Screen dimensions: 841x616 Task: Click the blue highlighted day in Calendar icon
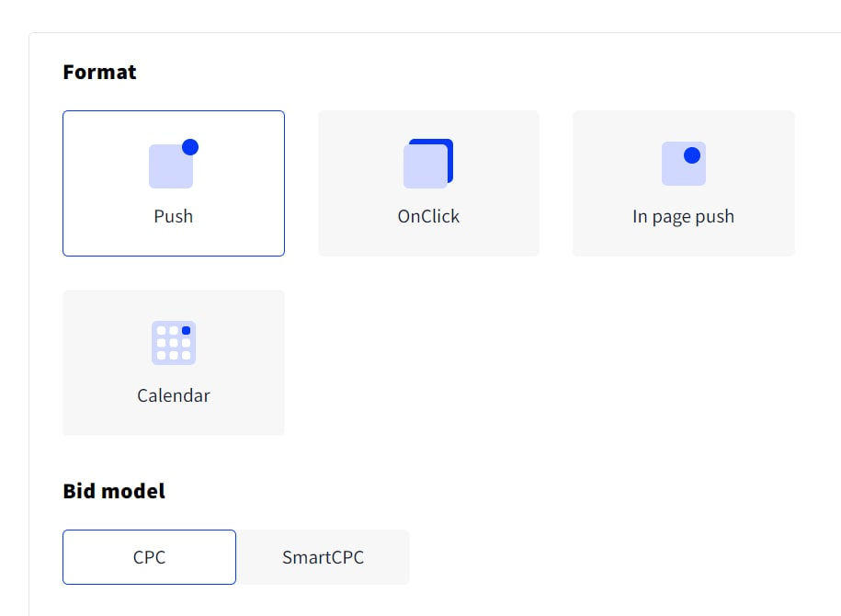click(186, 330)
